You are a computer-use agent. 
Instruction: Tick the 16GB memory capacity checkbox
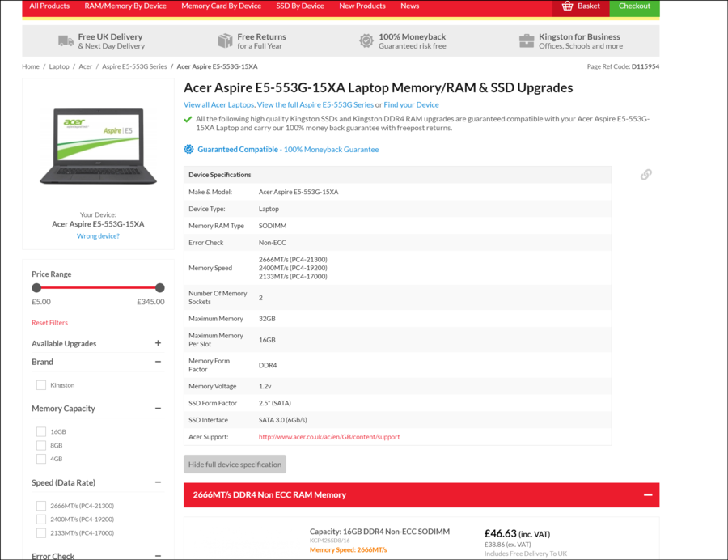(41, 431)
